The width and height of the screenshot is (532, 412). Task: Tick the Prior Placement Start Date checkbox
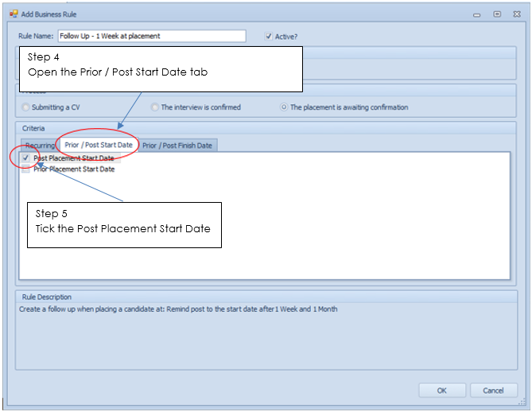[x=26, y=169]
